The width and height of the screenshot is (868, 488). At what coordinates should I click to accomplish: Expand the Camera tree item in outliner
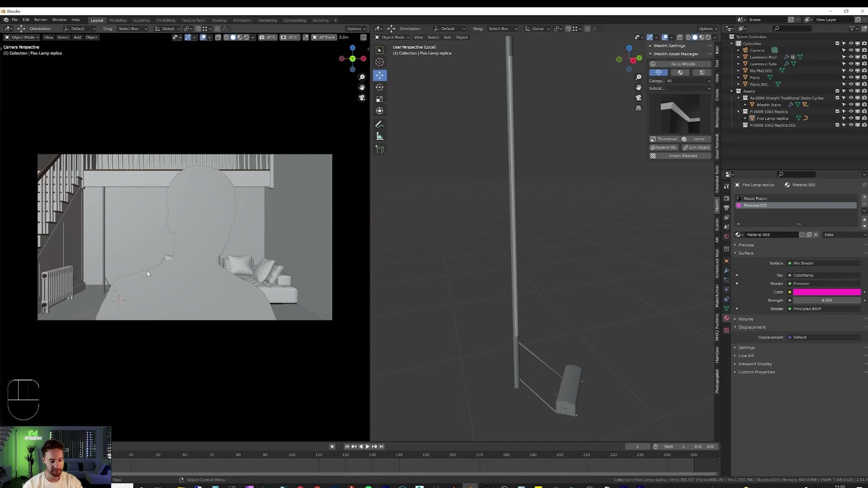pos(739,50)
